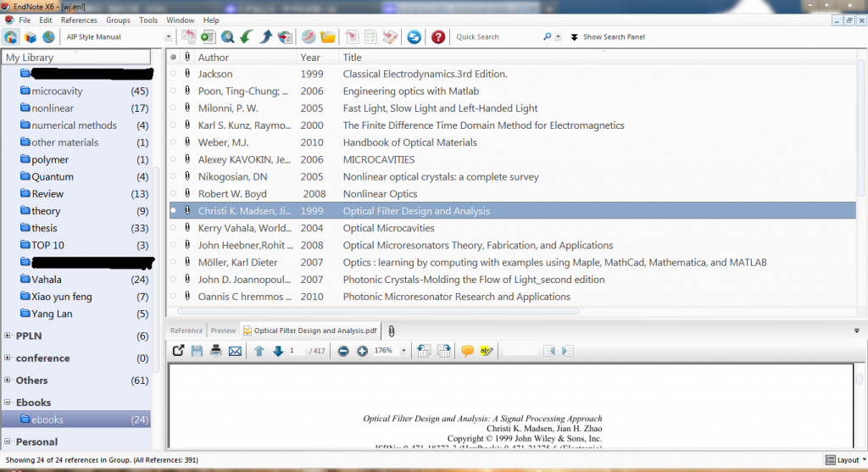The image size is (868, 472).
Task: Sort by read status column header dot
Action: click(173, 57)
